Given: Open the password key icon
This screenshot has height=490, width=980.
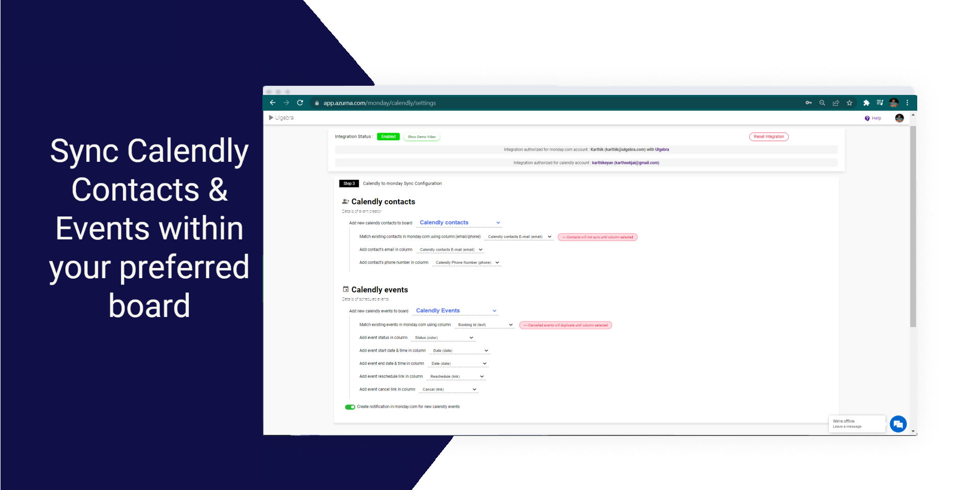Looking at the screenshot, I should point(808,103).
